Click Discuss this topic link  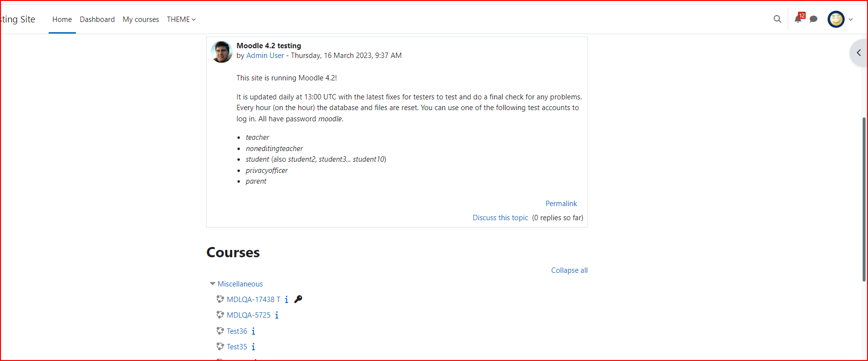point(500,218)
